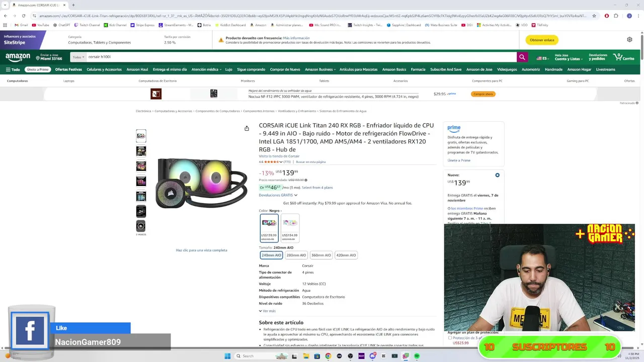Select 240mm AIO size option
The height and width of the screenshot is (362, 644).
(x=271, y=255)
